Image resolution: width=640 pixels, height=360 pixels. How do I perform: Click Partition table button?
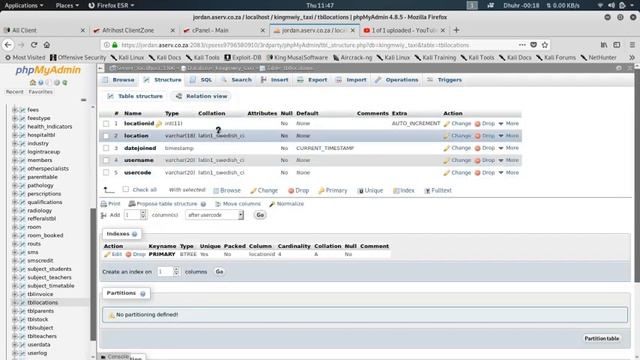click(x=602, y=339)
